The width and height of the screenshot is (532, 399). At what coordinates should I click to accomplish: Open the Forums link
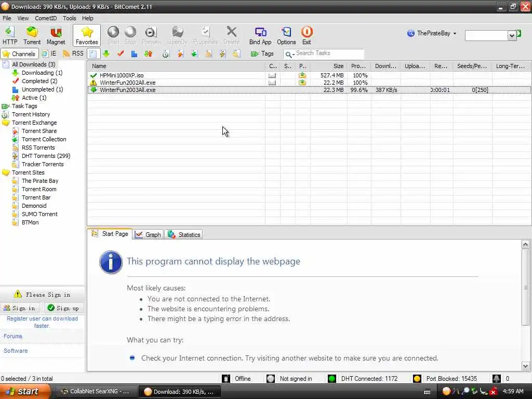13,336
